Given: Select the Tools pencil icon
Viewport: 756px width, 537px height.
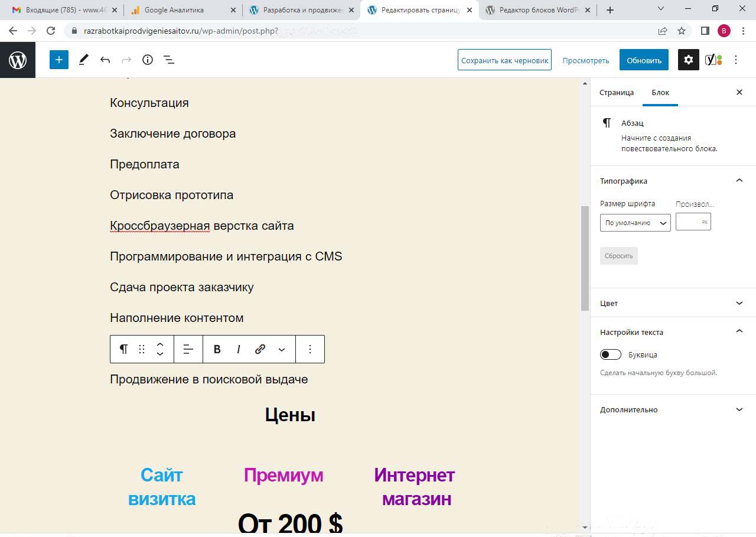Looking at the screenshot, I should click(x=83, y=60).
